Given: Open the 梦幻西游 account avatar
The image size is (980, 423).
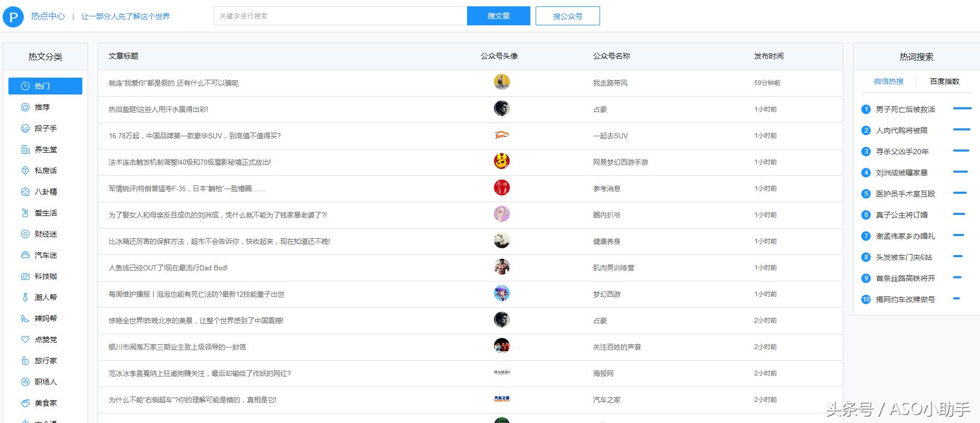Looking at the screenshot, I should pos(502,293).
